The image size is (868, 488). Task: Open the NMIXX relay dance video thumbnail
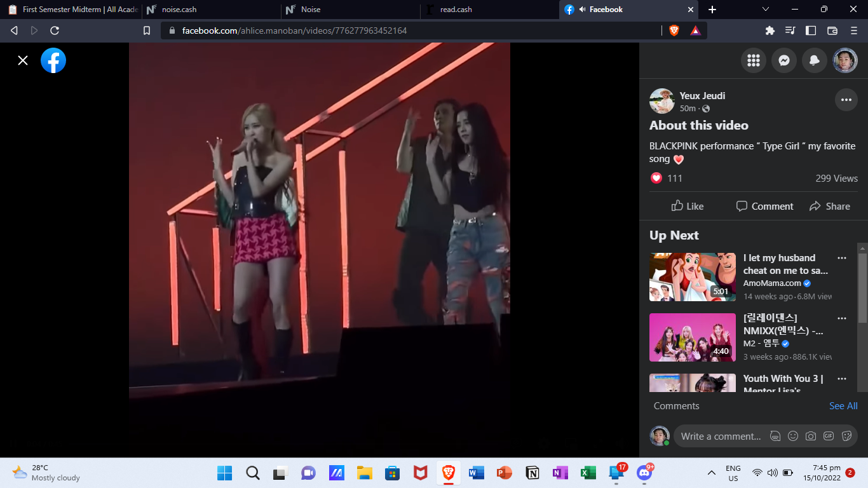tap(693, 337)
